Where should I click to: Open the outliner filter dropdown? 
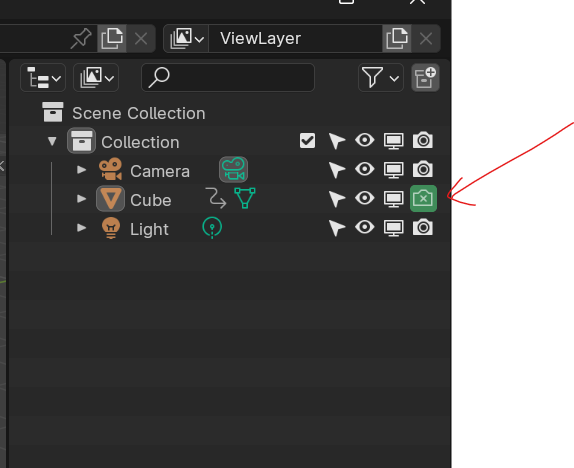(x=381, y=77)
